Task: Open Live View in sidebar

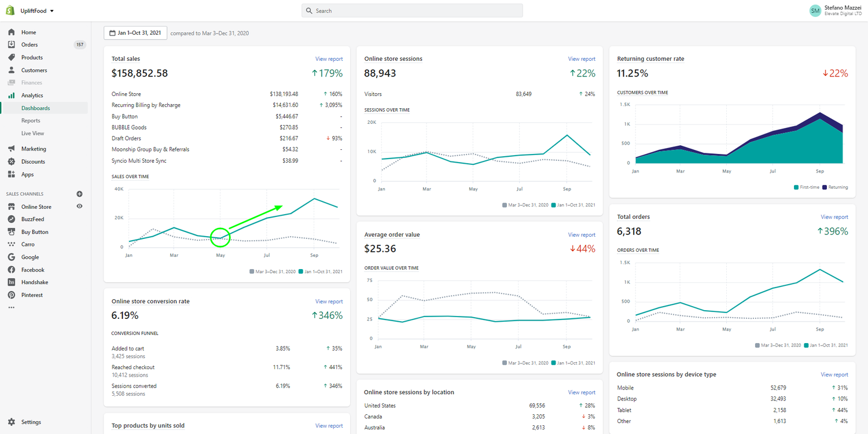Action: pos(33,133)
